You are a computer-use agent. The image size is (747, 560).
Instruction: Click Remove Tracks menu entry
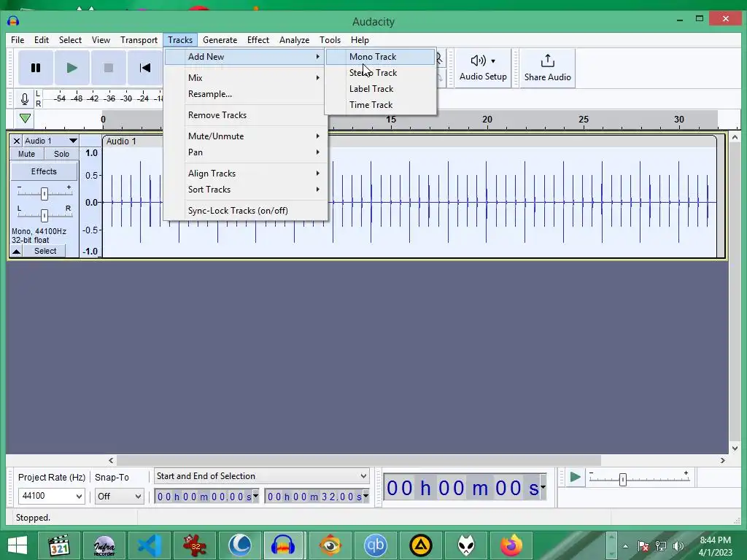[x=246, y=114]
